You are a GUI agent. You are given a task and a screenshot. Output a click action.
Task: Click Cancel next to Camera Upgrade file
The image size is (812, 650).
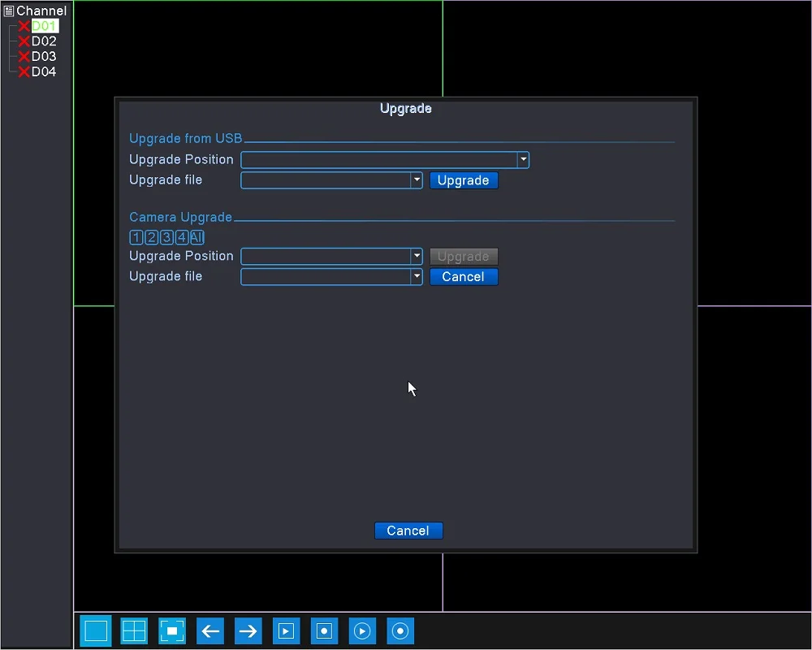(464, 276)
